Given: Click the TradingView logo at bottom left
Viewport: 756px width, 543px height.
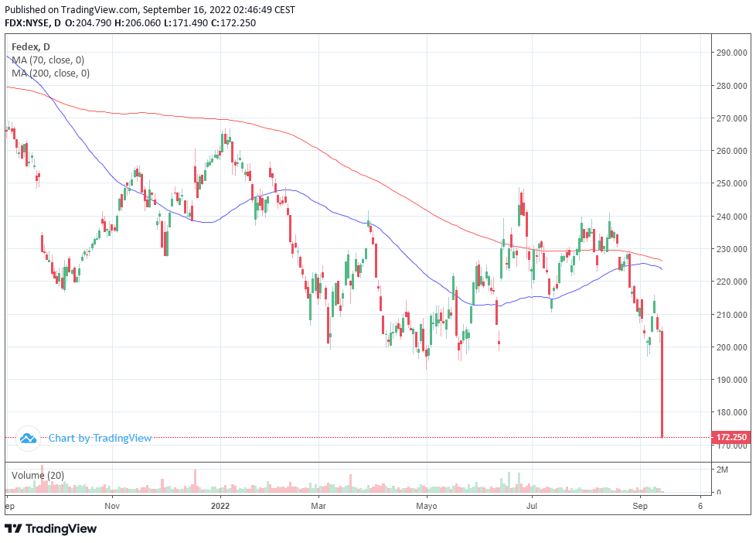Looking at the screenshot, I should point(50,528).
